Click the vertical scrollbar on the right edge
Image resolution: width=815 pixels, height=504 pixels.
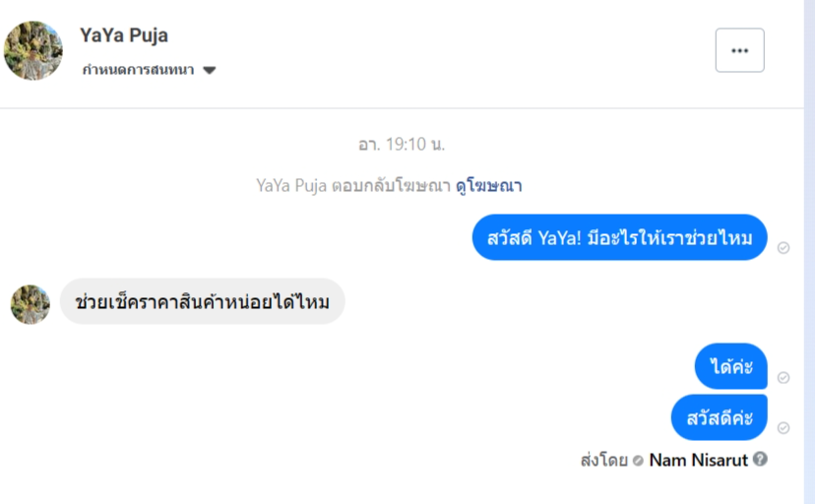tap(809, 252)
